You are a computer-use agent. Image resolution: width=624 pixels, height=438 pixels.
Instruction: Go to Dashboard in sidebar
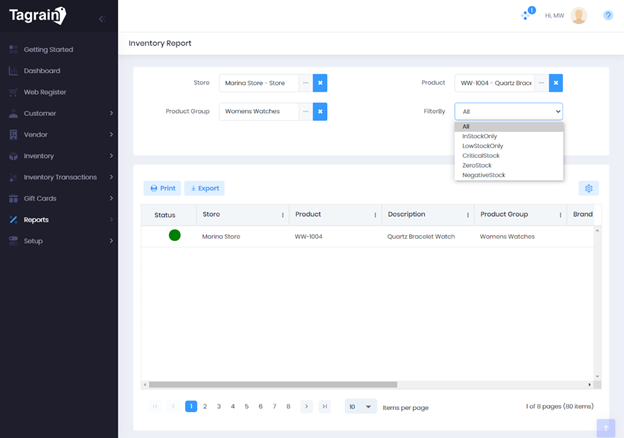[42, 71]
